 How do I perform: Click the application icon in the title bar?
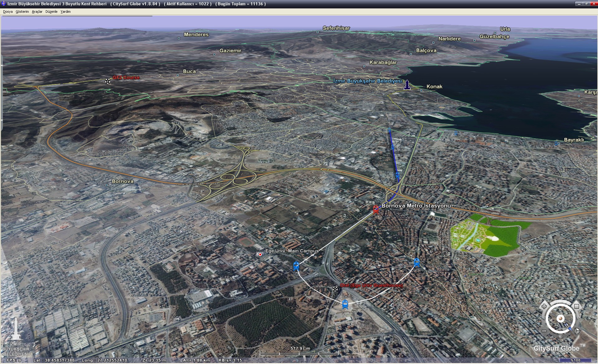pyautogui.click(x=3, y=4)
